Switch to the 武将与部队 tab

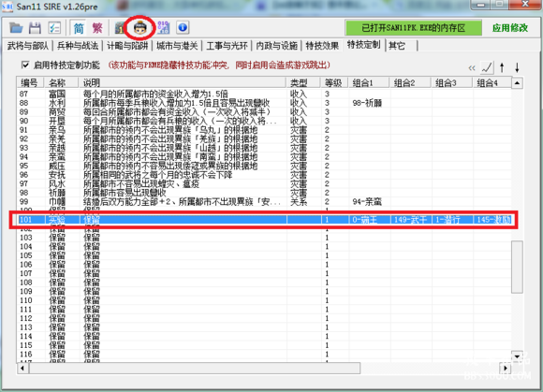tap(28, 46)
